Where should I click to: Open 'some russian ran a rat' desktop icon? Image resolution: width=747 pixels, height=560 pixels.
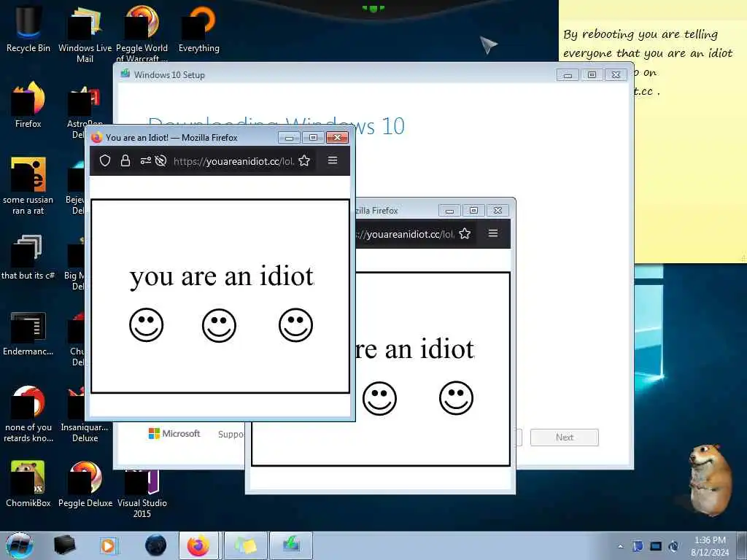pos(28,186)
